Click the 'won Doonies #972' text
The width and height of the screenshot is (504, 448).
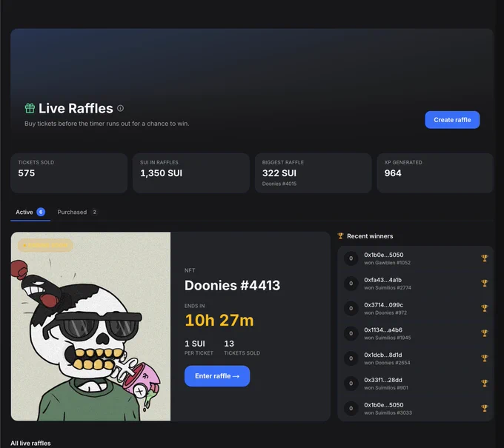385,312
